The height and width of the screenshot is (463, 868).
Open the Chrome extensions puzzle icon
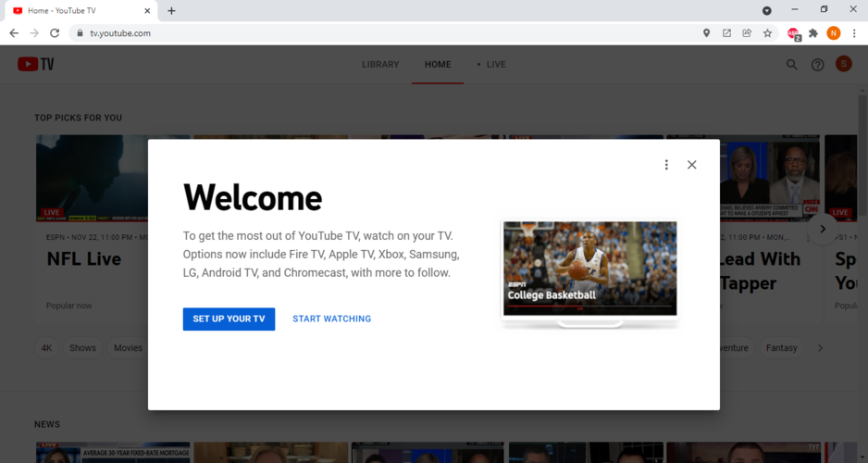(x=813, y=33)
